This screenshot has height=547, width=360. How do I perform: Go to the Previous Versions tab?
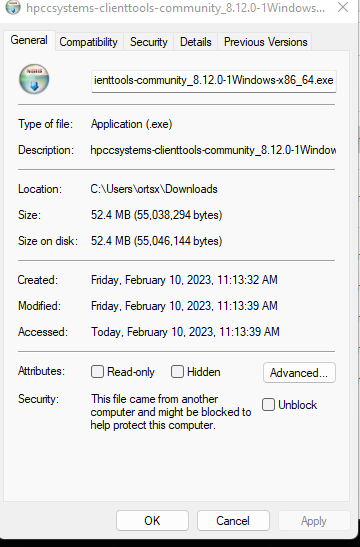pyautogui.click(x=265, y=42)
